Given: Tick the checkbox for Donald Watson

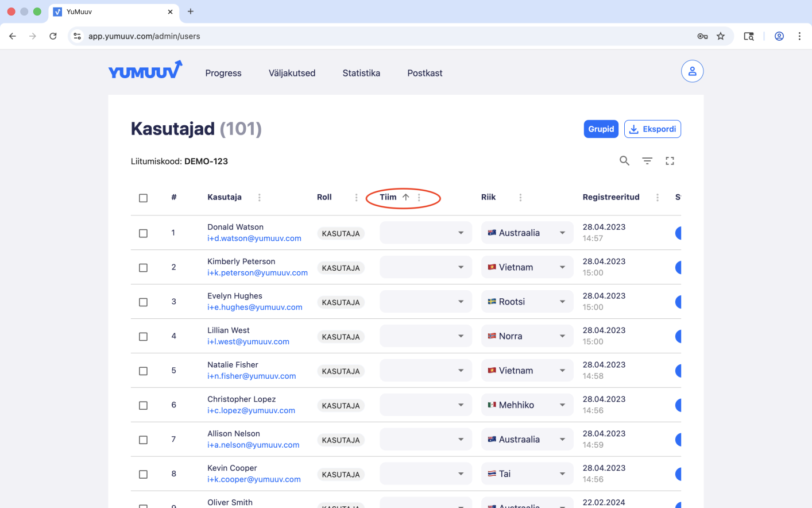Looking at the screenshot, I should [x=144, y=233].
